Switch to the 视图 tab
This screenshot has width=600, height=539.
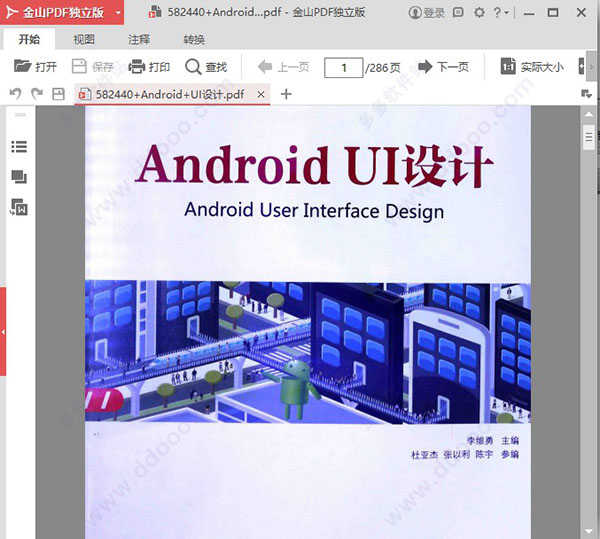coord(84,39)
